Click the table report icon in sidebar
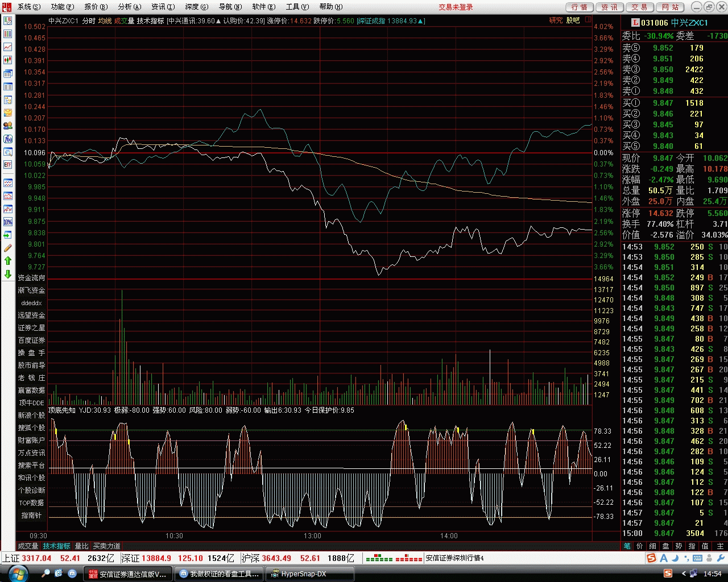 pyautogui.click(x=8, y=87)
